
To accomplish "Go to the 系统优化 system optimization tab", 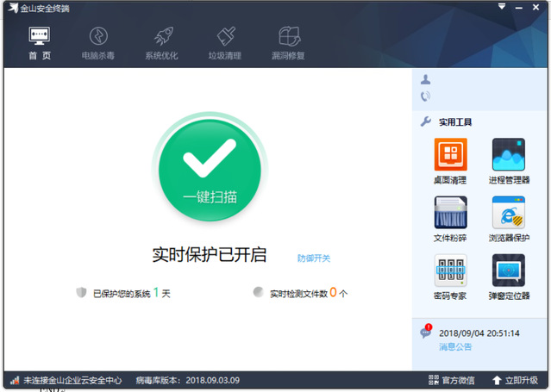I will (163, 43).
